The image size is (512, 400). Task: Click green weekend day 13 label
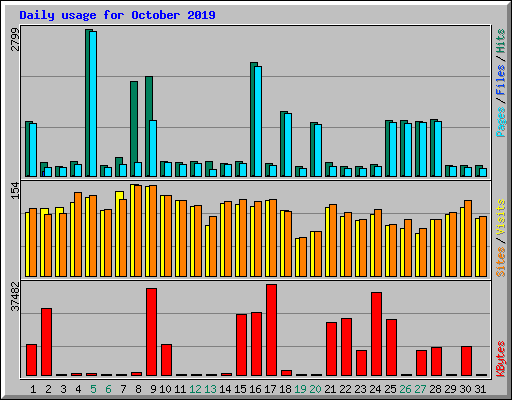click(210, 389)
